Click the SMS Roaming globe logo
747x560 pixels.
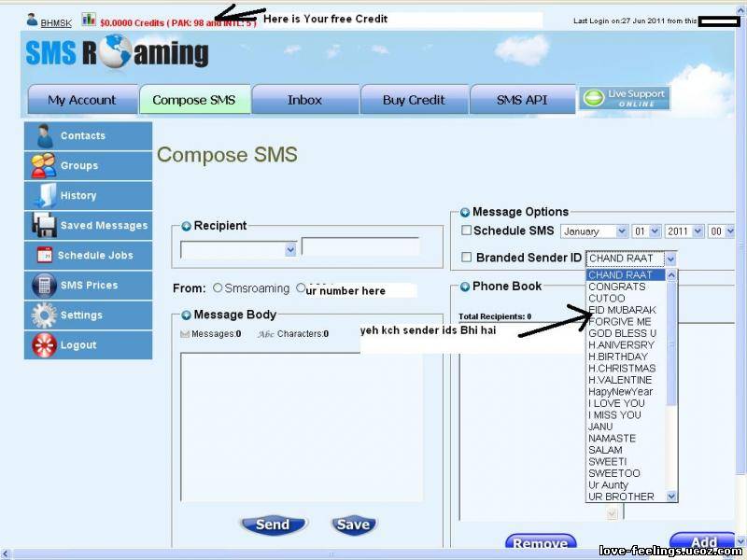click(x=115, y=52)
